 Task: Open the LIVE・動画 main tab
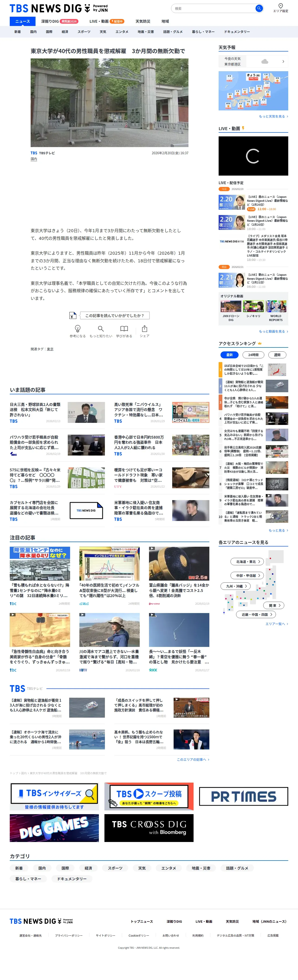[x=107, y=21]
